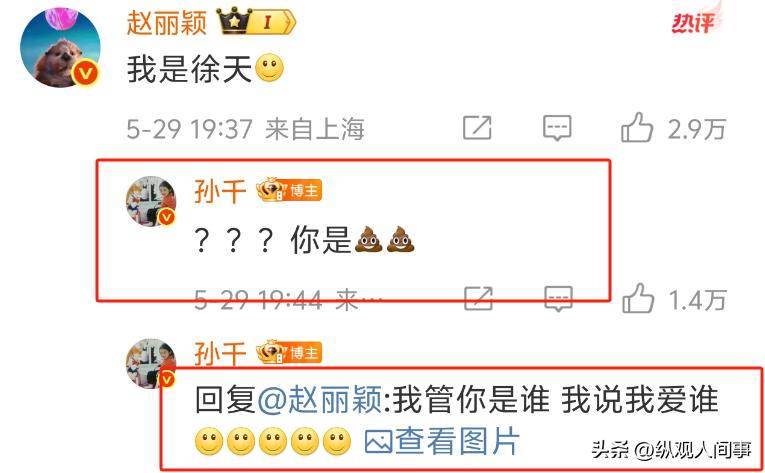The image size is (765, 473).
Task: Reply to 赵丽颖's comment via the speech bubble icon
Action: pos(557,128)
